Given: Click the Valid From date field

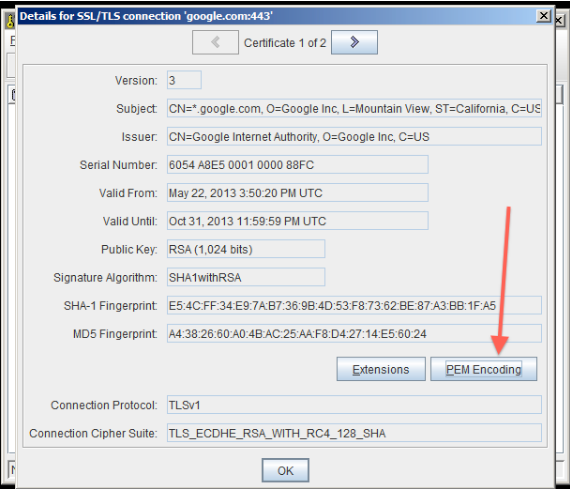Looking at the screenshot, I should tap(297, 193).
